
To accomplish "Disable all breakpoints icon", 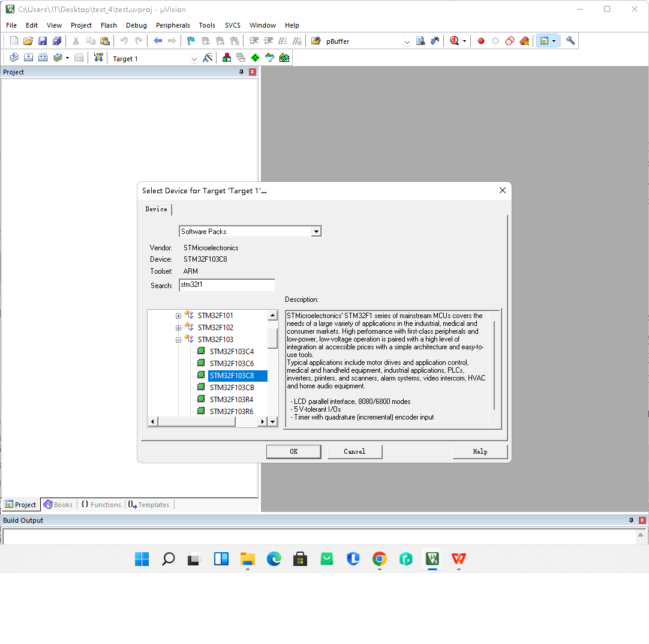I will (x=510, y=41).
